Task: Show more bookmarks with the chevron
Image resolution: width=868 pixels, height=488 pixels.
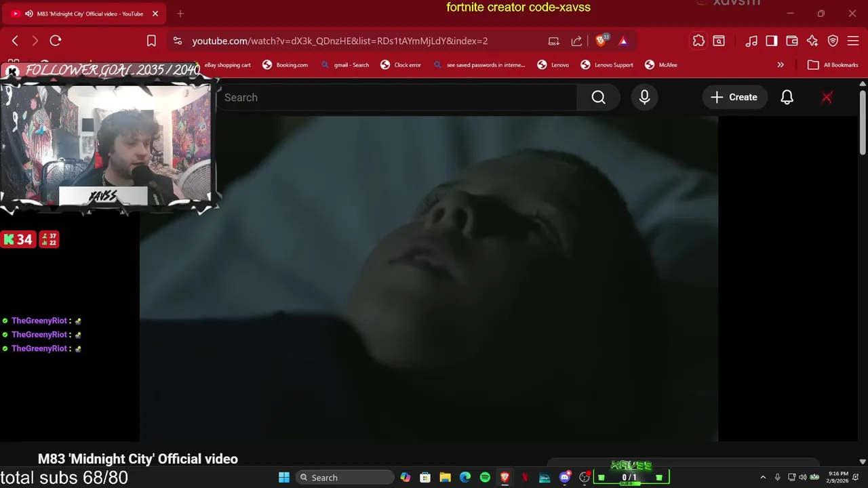Action: (781, 65)
